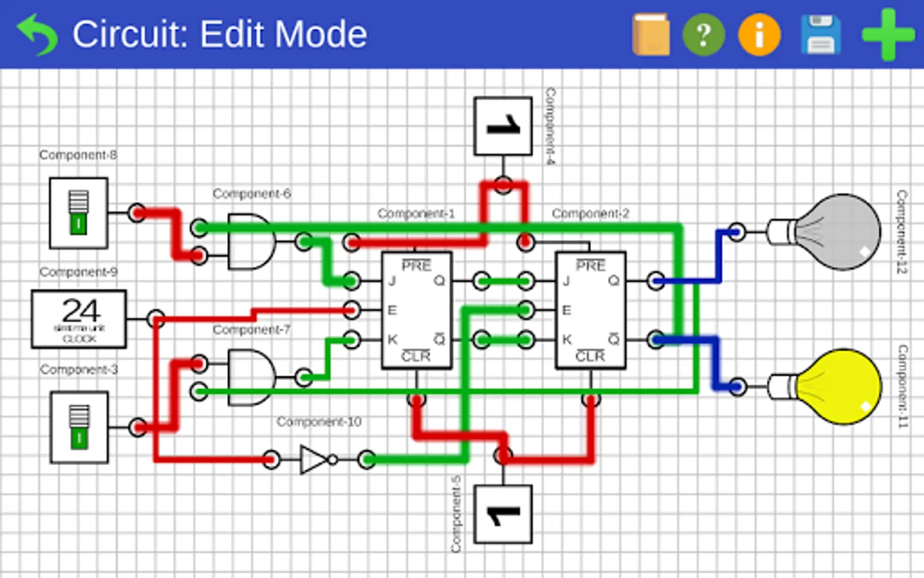The image size is (924, 578).
Task: Select the Component-7 AND gate
Action: point(251,377)
